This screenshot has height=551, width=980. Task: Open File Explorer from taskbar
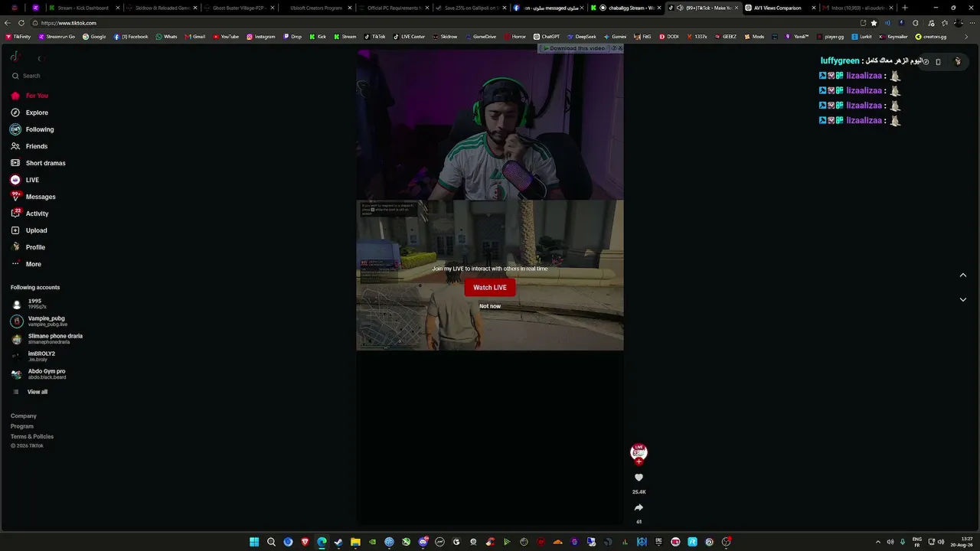[355, 542]
